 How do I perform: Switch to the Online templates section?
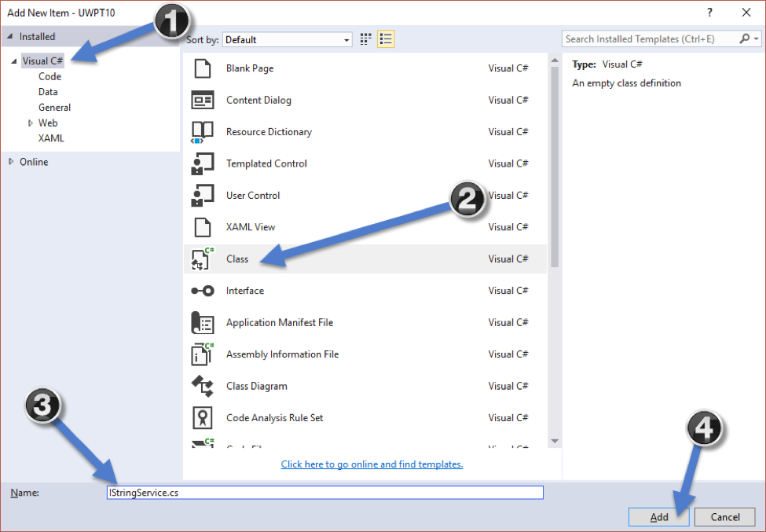pos(35,162)
